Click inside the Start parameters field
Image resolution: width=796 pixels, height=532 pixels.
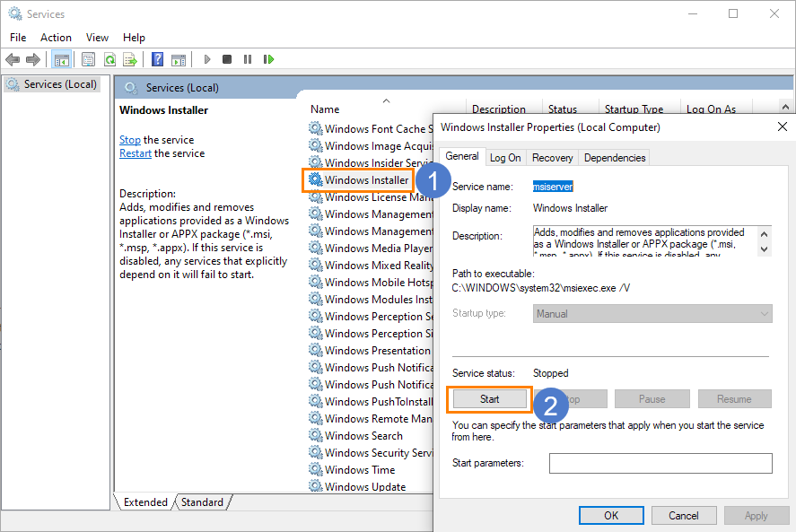coord(660,464)
